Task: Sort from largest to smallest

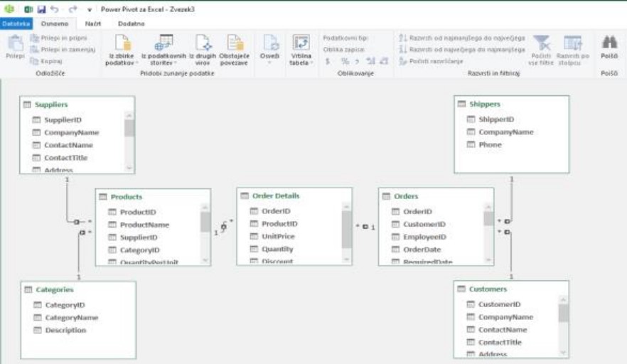Action: (462, 50)
